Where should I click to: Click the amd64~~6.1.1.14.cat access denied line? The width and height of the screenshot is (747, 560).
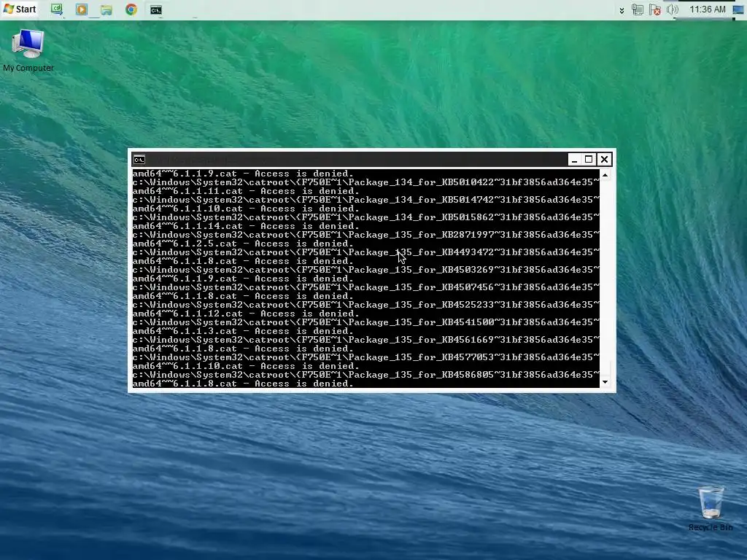(x=246, y=226)
